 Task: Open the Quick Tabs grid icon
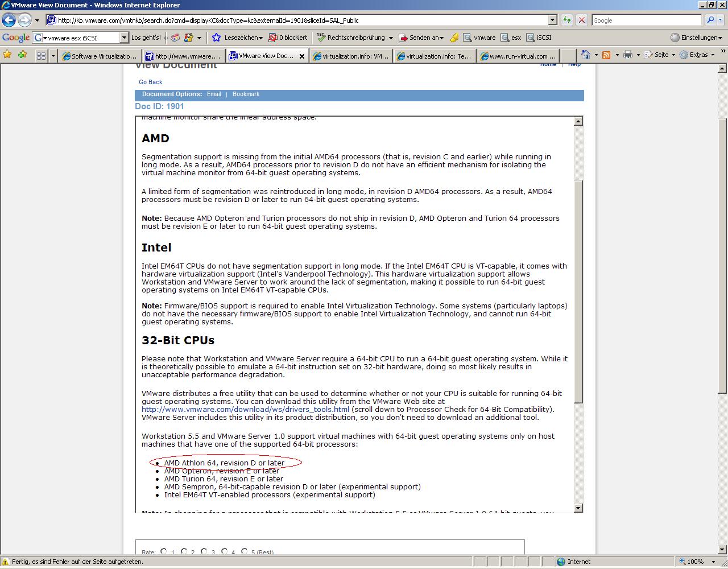41,56
